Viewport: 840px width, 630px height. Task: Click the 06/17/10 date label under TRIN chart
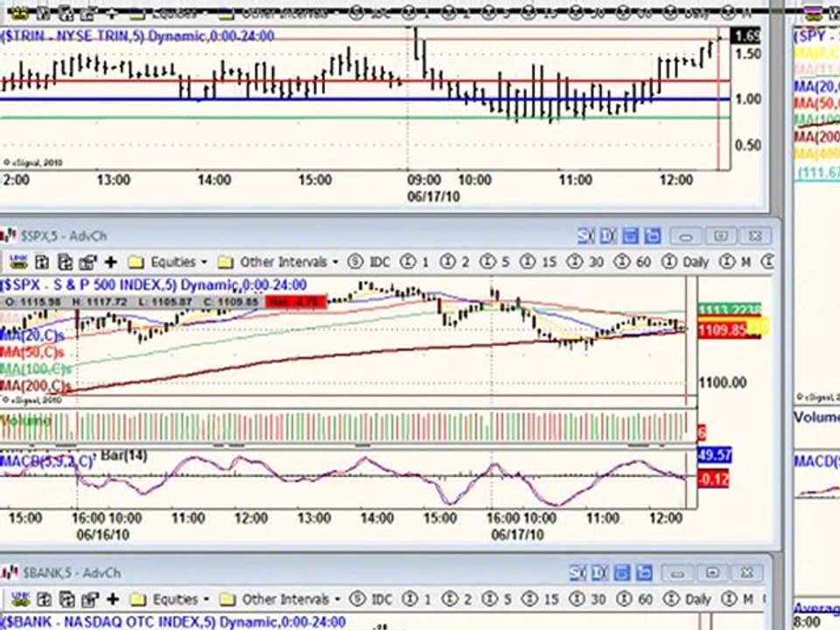coord(433,196)
